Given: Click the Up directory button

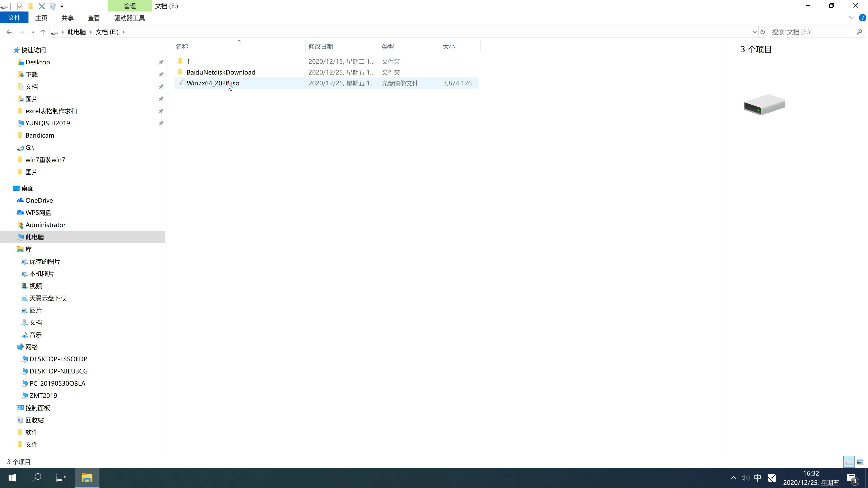Looking at the screenshot, I should [x=42, y=32].
